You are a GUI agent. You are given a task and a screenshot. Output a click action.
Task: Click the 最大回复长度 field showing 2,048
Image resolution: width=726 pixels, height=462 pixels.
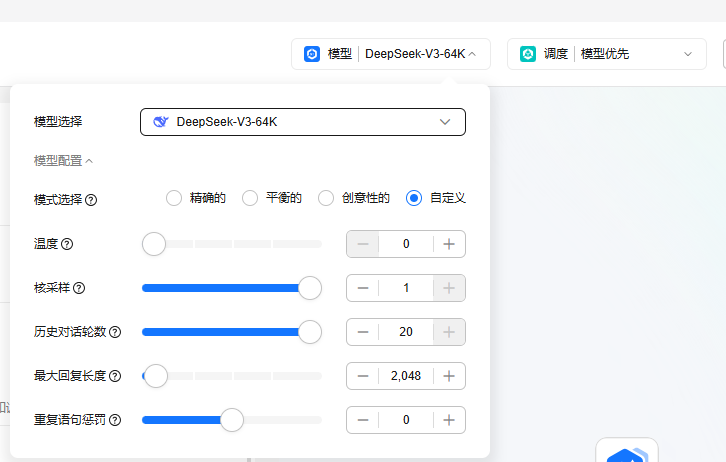(x=406, y=376)
